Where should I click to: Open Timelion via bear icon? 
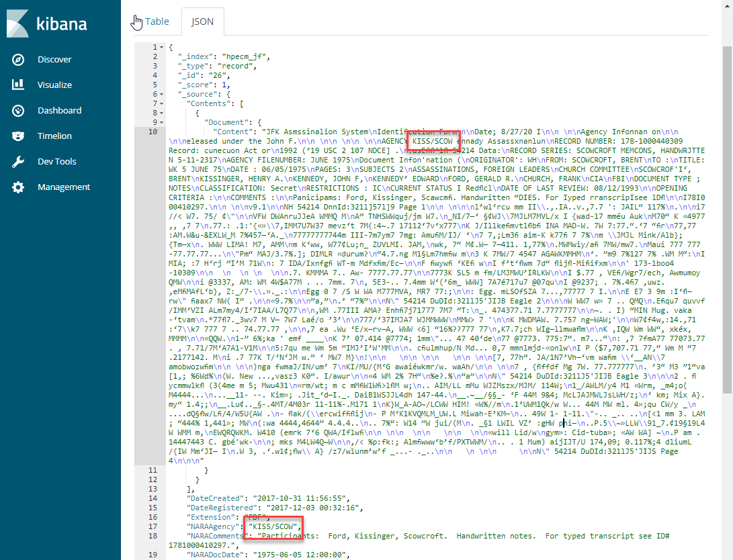pyautogui.click(x=18, y=136)
